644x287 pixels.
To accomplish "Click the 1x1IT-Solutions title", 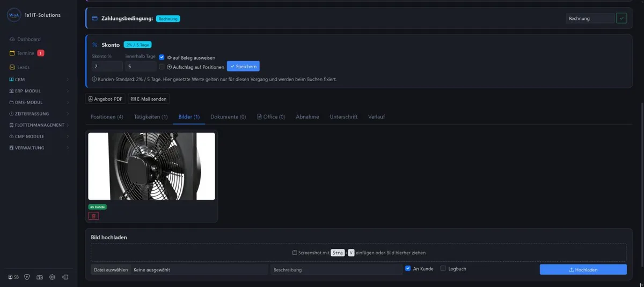I will (42, 15).
